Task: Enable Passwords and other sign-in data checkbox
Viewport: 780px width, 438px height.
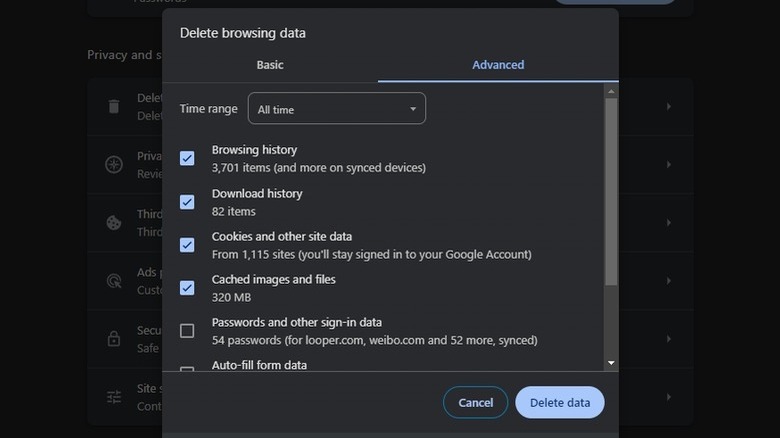Action: 187,331
